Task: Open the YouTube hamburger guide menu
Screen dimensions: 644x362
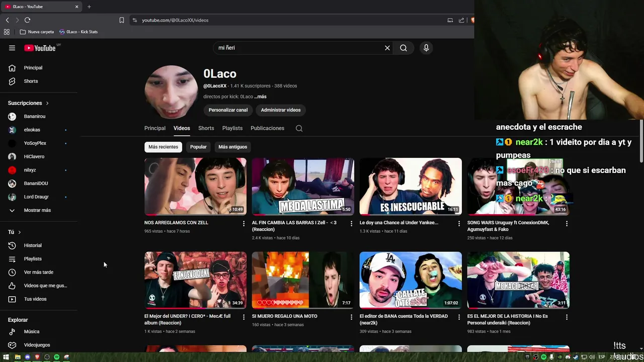Action: 12,48
